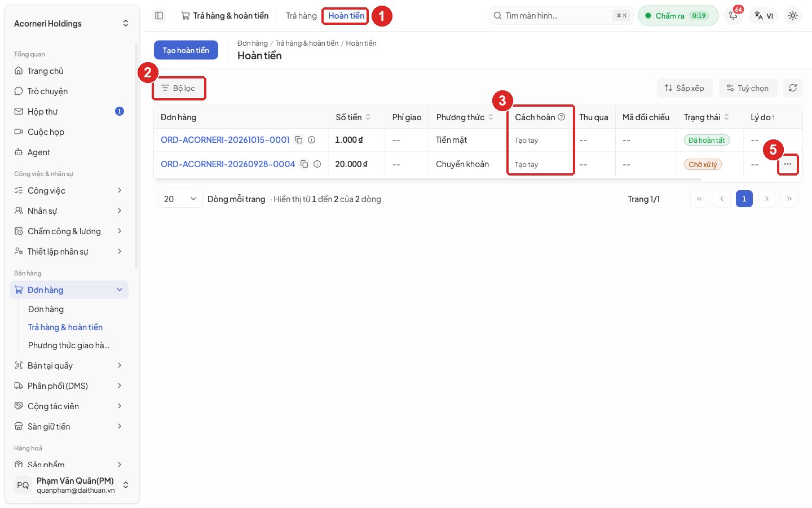Open the Bộ lọc filter button
Image resolution: width=812 pixels, height=508 pixels.
(178, 88)
